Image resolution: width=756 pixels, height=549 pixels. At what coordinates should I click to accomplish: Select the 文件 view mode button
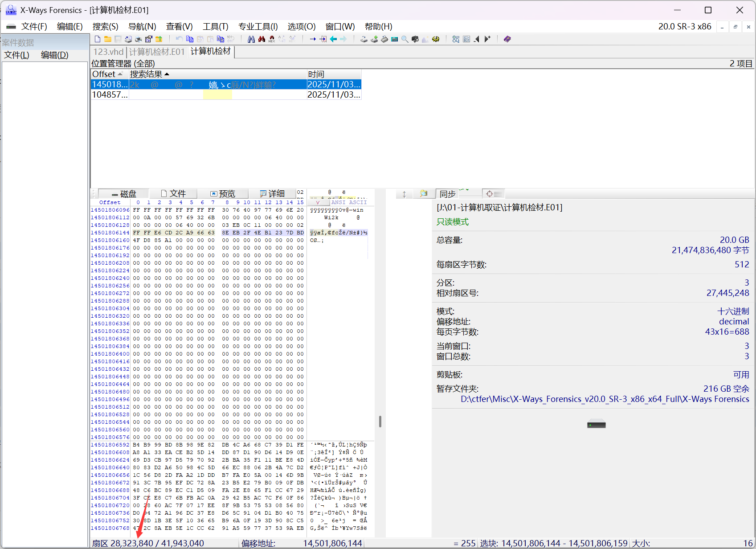pos(173,194)
